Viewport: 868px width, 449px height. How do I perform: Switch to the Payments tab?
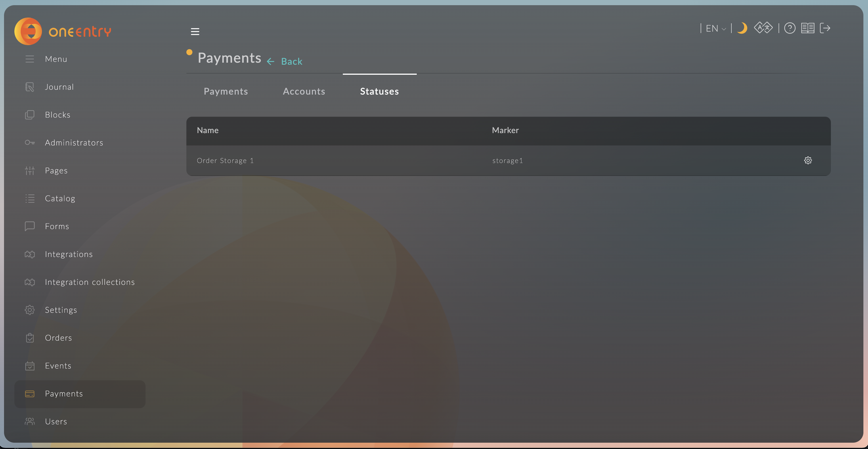pyautogui.click(x=226, y=92)
